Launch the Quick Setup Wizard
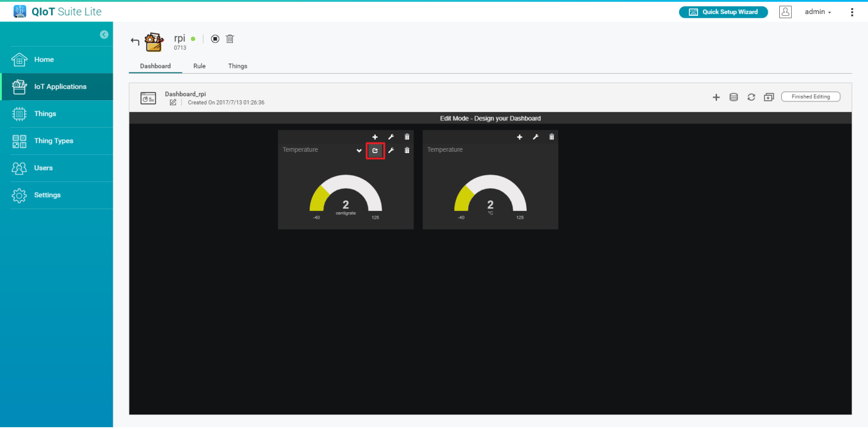The height and width of the screenshot is (429, 868). coord(723,12)
